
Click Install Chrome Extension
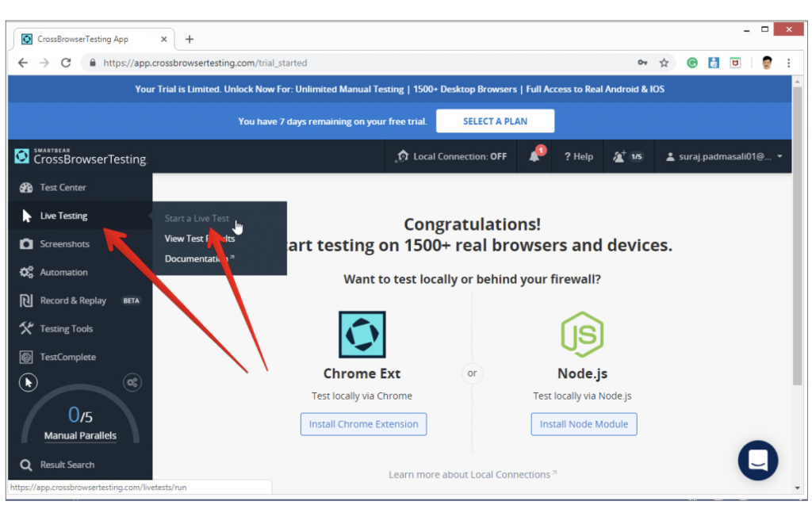tap(363, 424)
